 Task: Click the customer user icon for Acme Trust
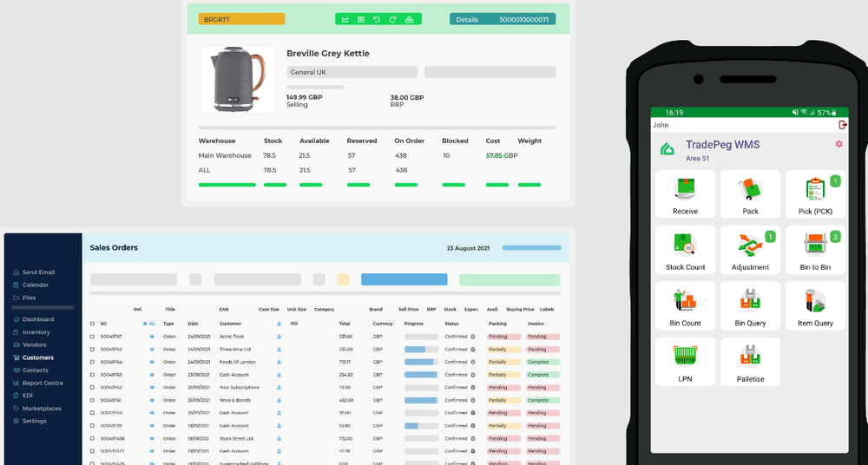pyautogui.click(x=279, y=337)
